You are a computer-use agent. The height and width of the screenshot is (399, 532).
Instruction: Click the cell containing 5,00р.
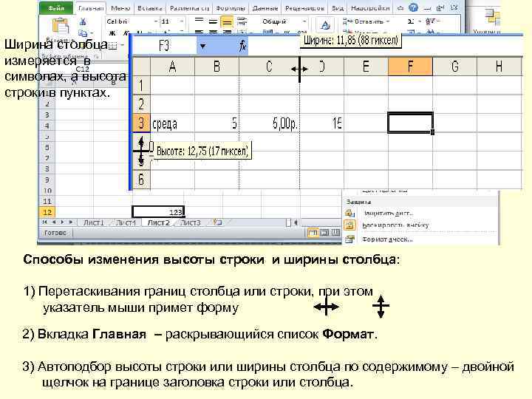click(270, 123)
